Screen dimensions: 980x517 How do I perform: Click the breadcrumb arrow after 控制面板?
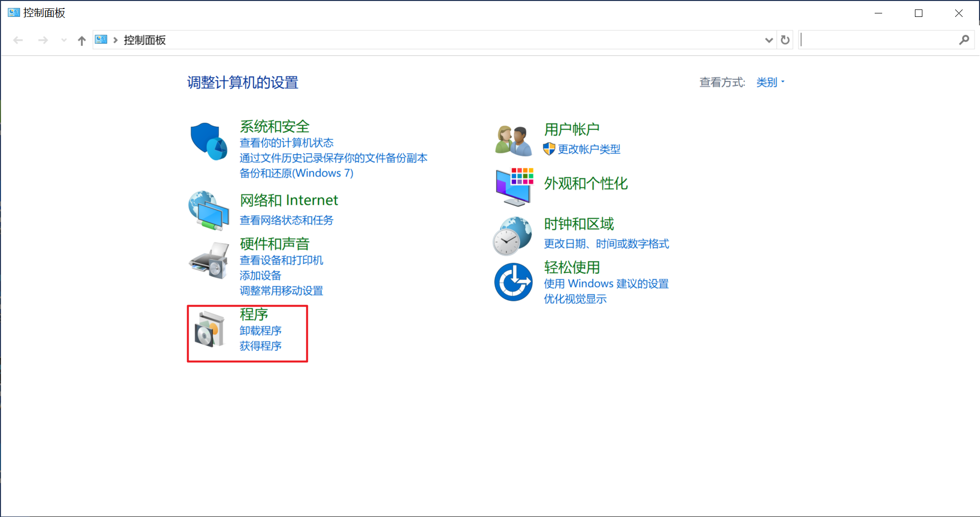[x=115, y=40]
